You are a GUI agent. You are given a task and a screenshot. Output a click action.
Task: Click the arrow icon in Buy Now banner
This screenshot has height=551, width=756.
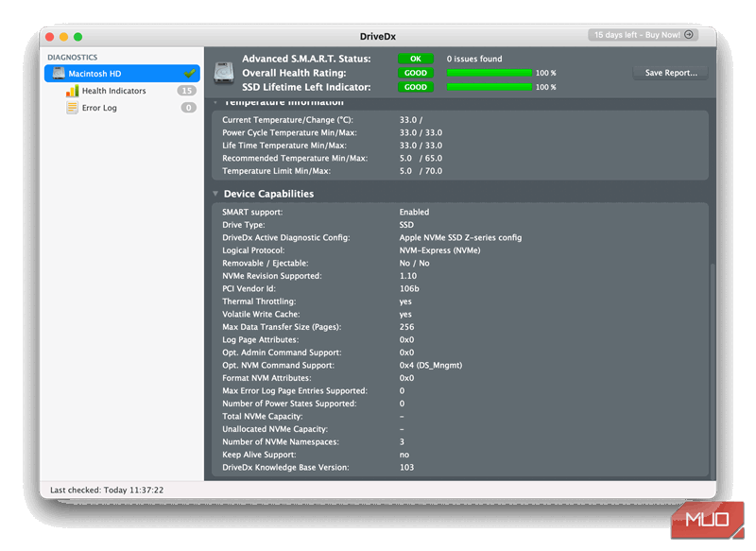pyautogui.click(x=689, y=35)
